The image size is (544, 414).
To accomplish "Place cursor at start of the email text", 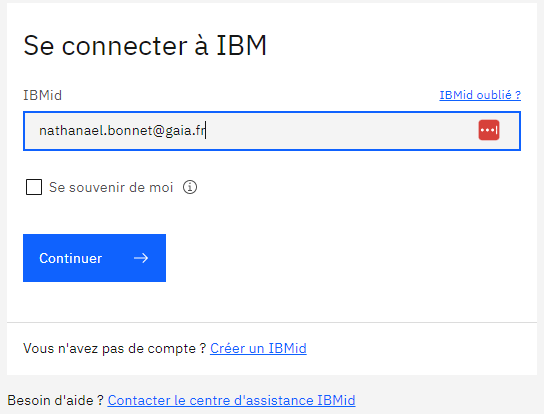I will (39, 131).
